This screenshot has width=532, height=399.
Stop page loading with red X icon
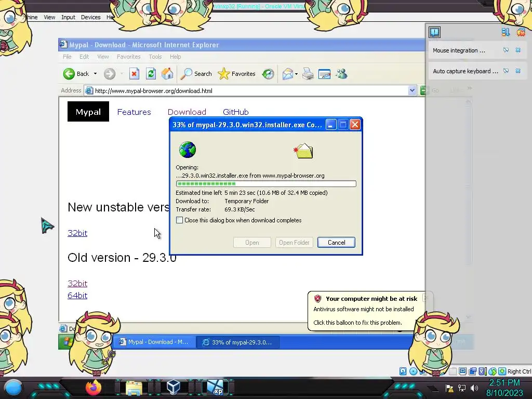[x=135, y=74]
